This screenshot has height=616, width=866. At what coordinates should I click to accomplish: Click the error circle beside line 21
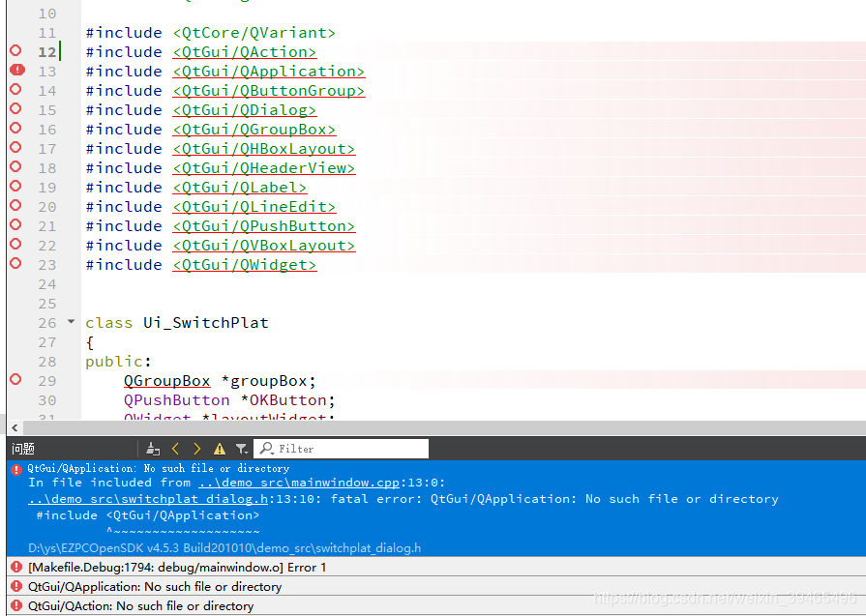pyautogui.click(x=16, y=224)
